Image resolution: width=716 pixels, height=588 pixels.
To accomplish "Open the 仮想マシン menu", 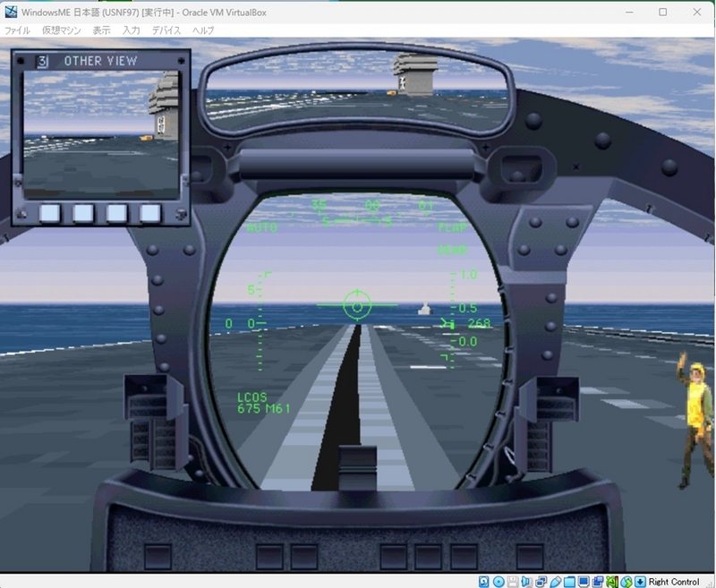I will (x=61, y=30).
